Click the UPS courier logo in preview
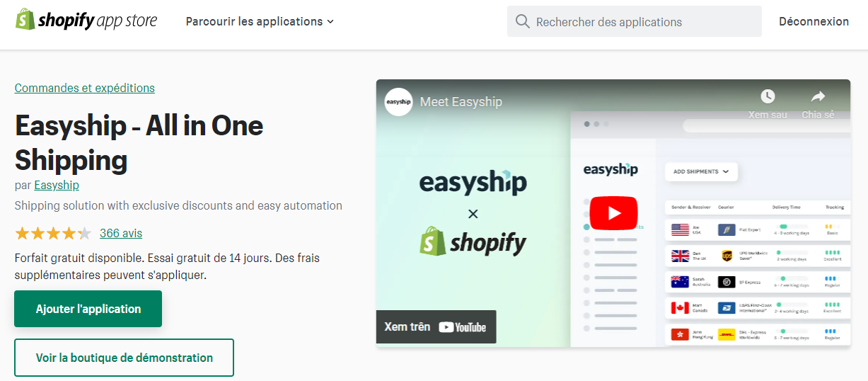The image size is (868, 381). 727,256
